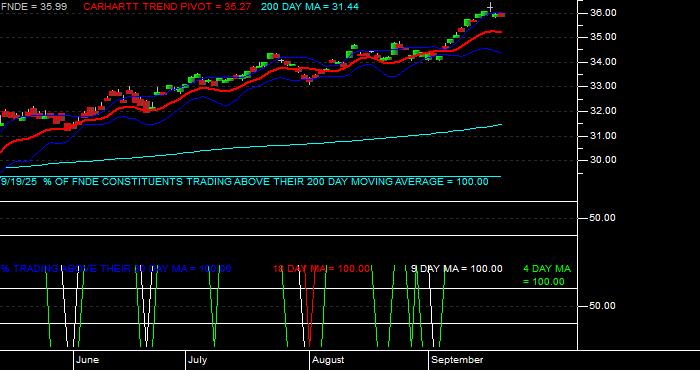Screen dimensions: 700x370
Task: Click the white crosshair cursor near the price peak
Action: point(490,7)
